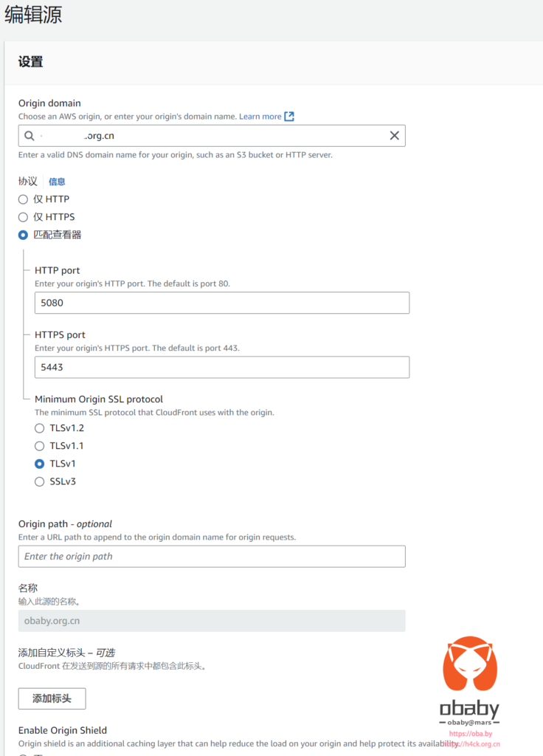Edit the HTTP port value 5080

tap(221, 303)
